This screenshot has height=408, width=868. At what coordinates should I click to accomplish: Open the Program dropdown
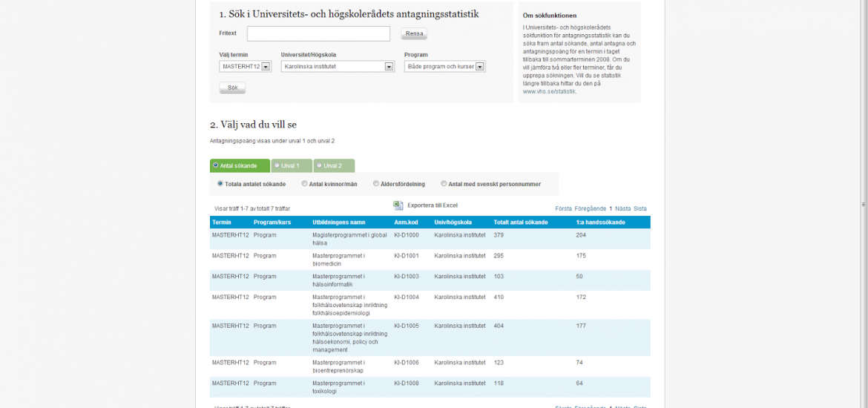coord(445,67)
